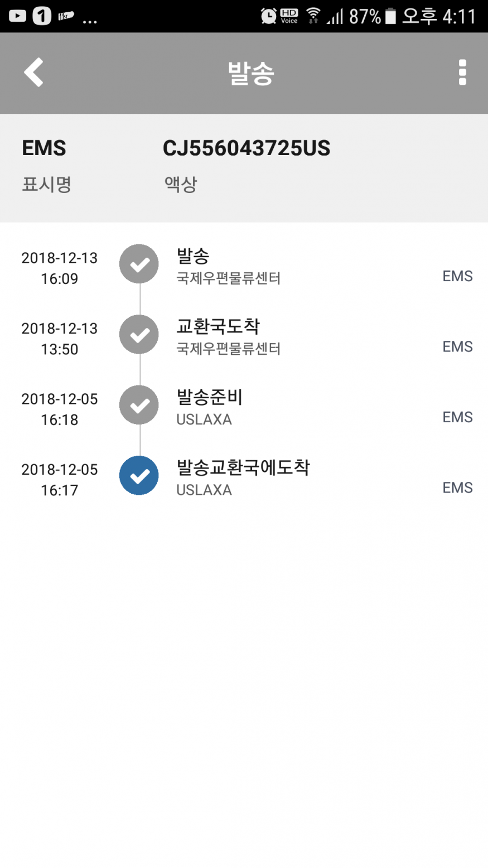The height and width of the screenshot is (868, 488).
Task: Tap the back arrow icon
Action: [x=34, y=73]
